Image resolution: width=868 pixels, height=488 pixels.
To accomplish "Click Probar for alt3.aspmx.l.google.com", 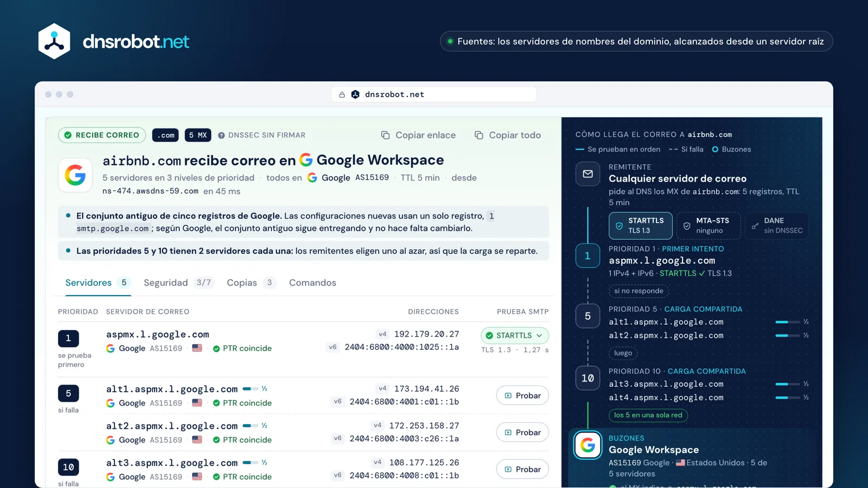I will 522,469.
